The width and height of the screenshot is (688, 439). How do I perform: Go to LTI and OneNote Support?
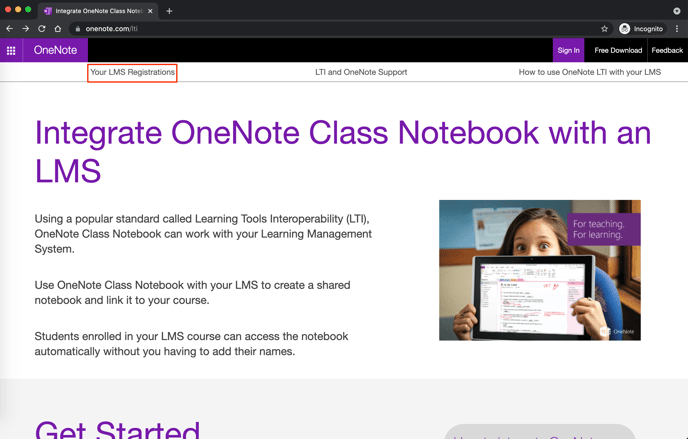click(361, 72)
